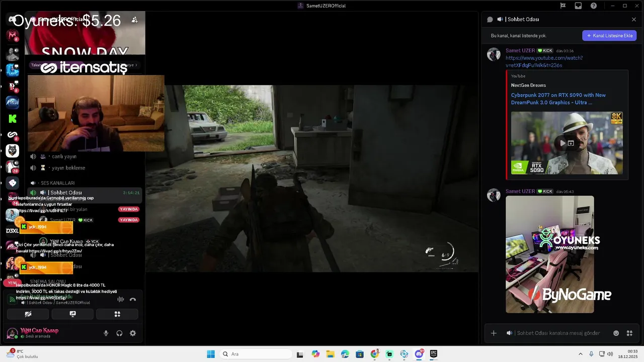Select the canlı yayın voice channel
Image resolution: width=644 pixels, height=362 pixels.
[x=84, y=156]
